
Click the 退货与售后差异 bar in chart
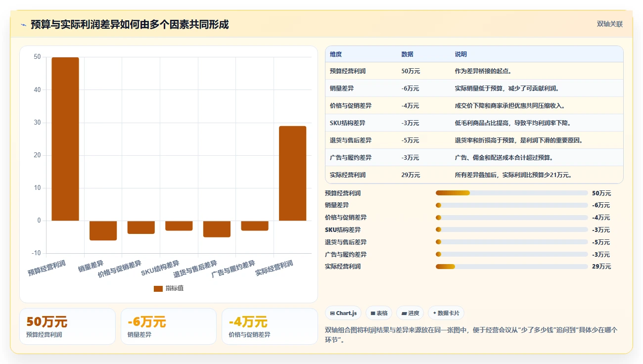pos(217,229)
